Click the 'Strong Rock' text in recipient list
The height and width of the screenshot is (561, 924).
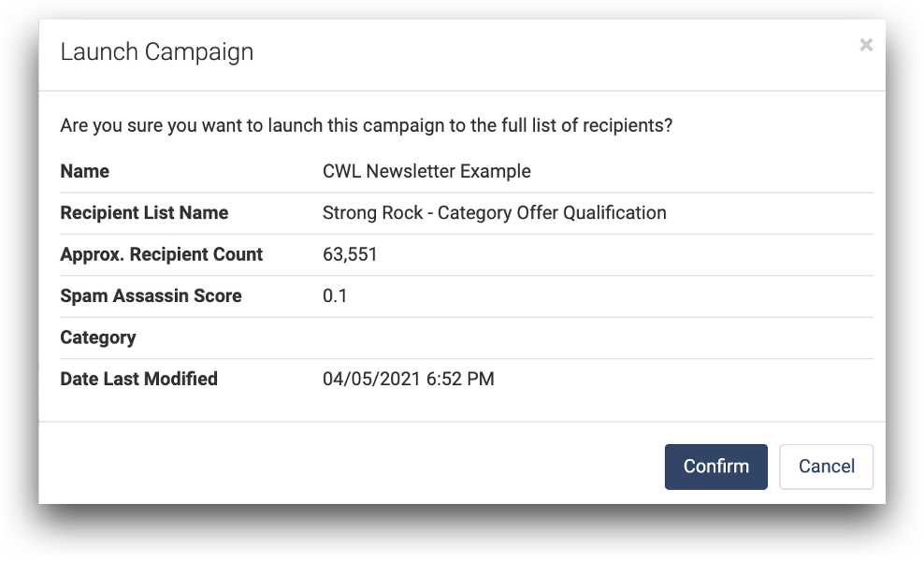(x=372, y=213)
